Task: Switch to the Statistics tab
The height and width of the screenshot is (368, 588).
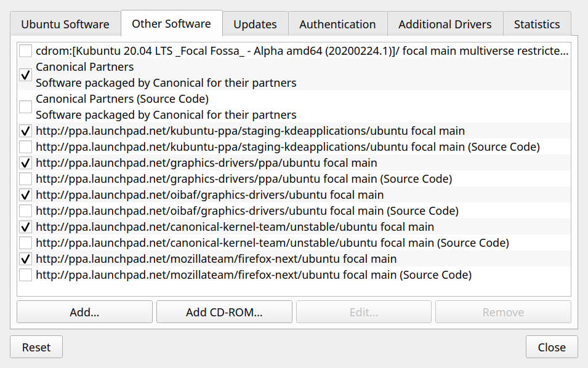Action: 537,25
